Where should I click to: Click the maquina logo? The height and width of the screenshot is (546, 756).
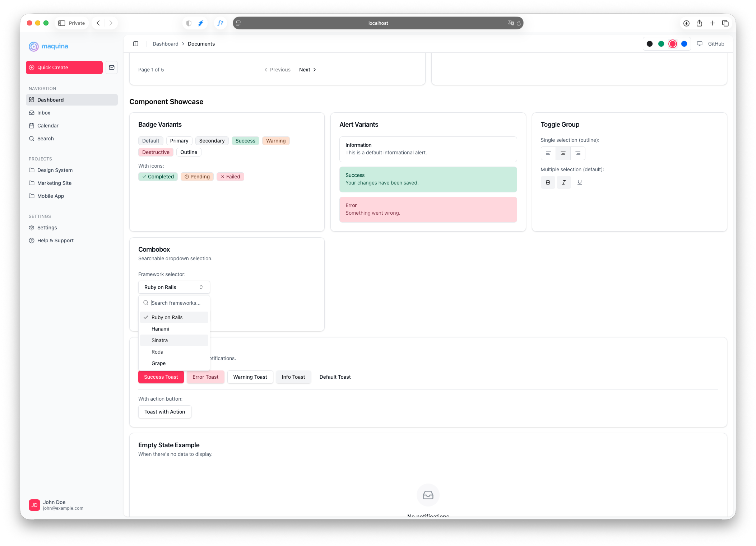48,46
